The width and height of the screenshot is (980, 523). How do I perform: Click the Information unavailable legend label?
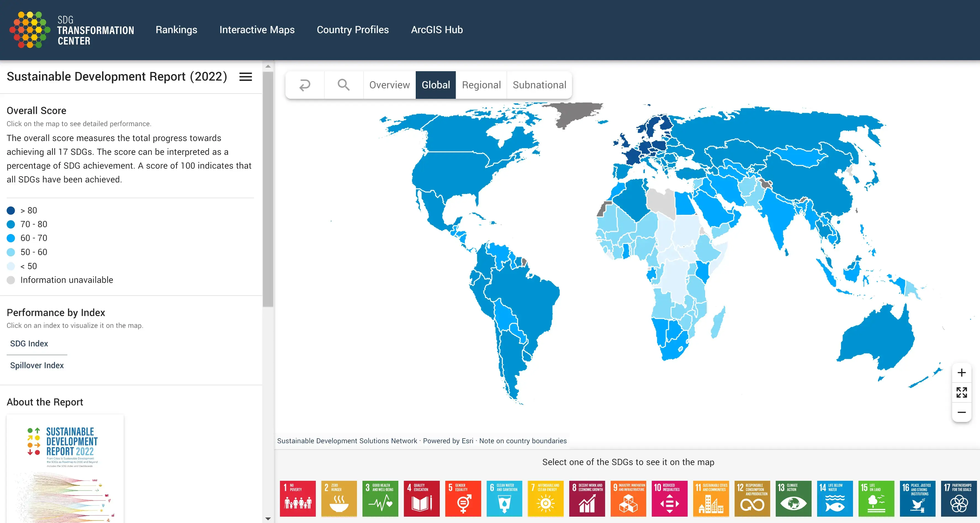click(x=67, y=280)
